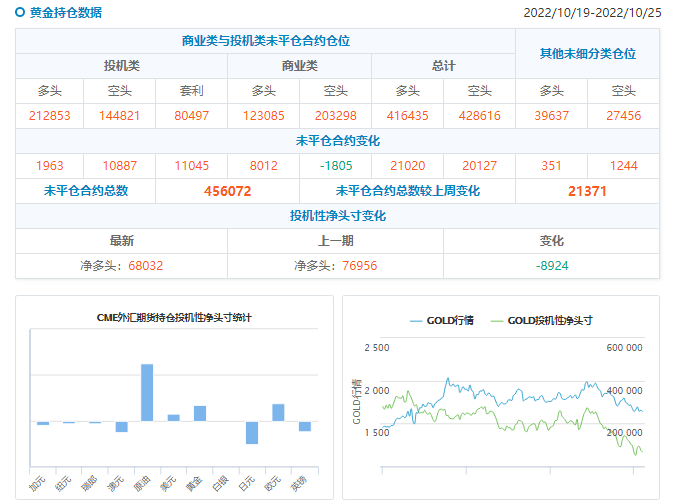Click the date range 2022/10/19-2022/10/25
The width and height of the screenshot is (677, 502).
pyautogui.click(x=593, y=13)
